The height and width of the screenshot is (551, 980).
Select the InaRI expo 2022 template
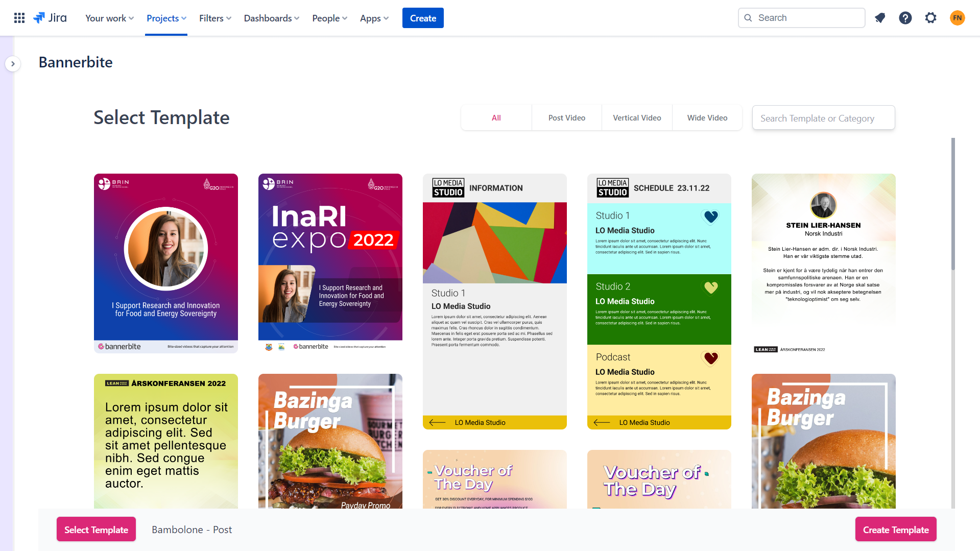[x=330, y=263]
